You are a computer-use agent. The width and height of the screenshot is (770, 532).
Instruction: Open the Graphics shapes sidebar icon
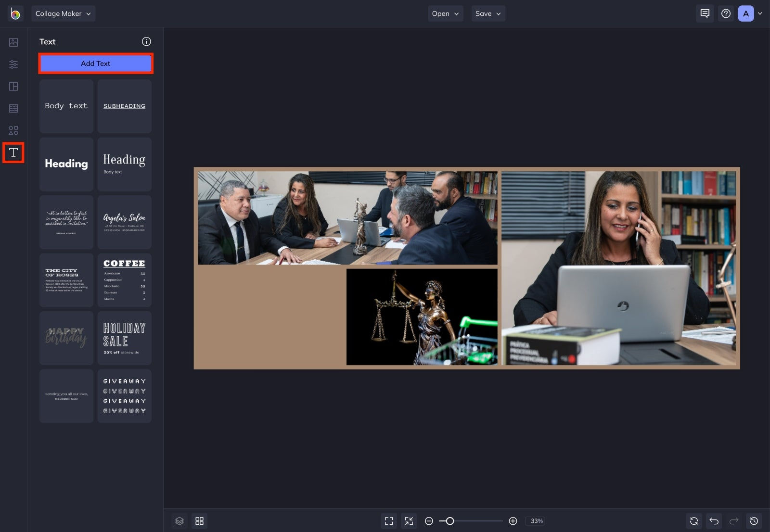click(13, 130)
